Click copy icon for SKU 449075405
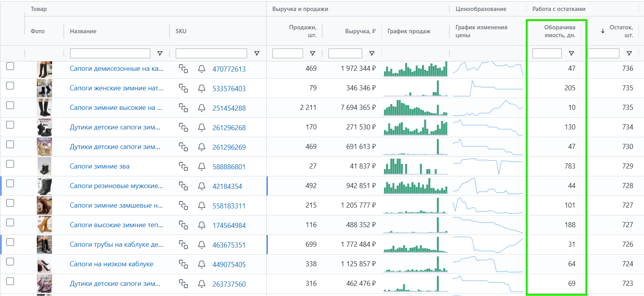 coord(183,264)
